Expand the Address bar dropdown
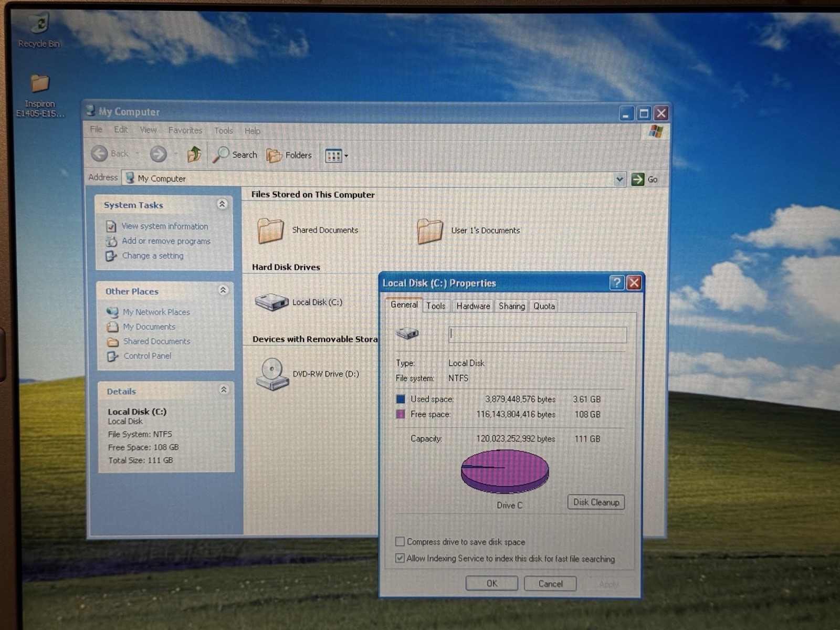 point(619,180)
